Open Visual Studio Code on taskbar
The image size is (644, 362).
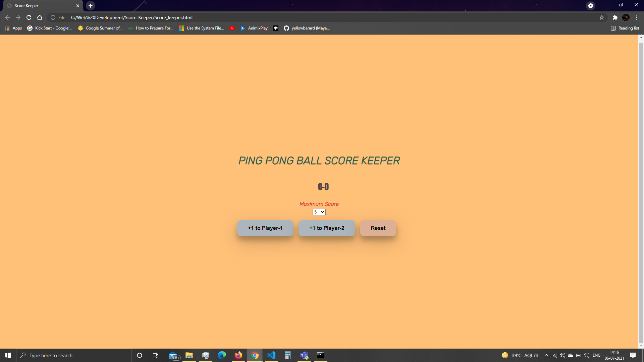[271, 355]
